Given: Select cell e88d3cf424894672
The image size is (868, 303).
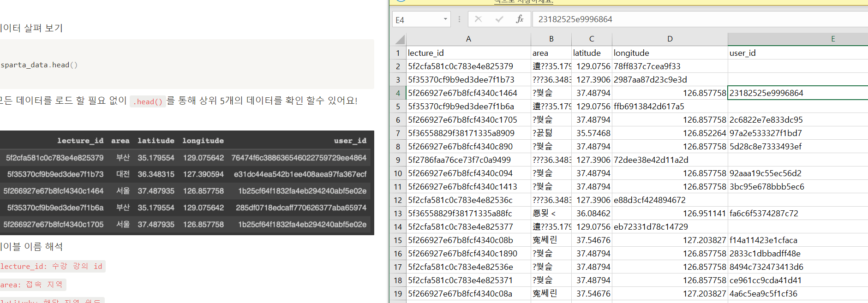Looking at the screenshot, I should (670, 200).
